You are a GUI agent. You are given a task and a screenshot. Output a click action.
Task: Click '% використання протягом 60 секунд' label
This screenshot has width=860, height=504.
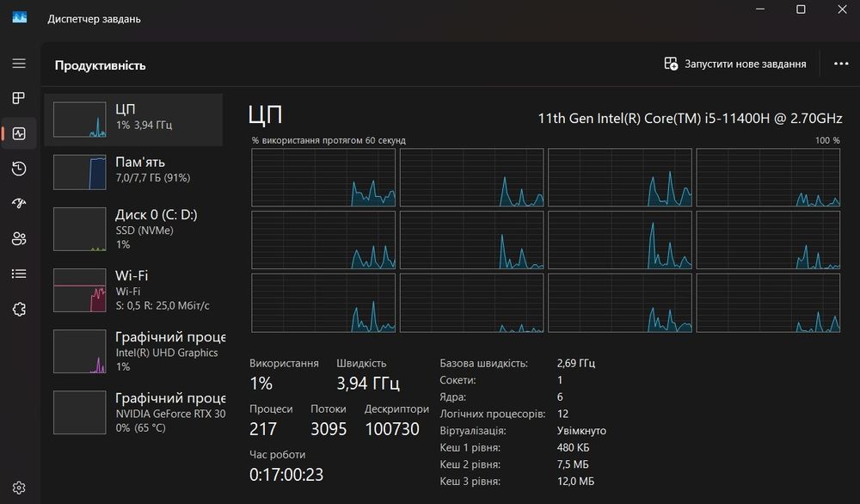tap(329, 140)
